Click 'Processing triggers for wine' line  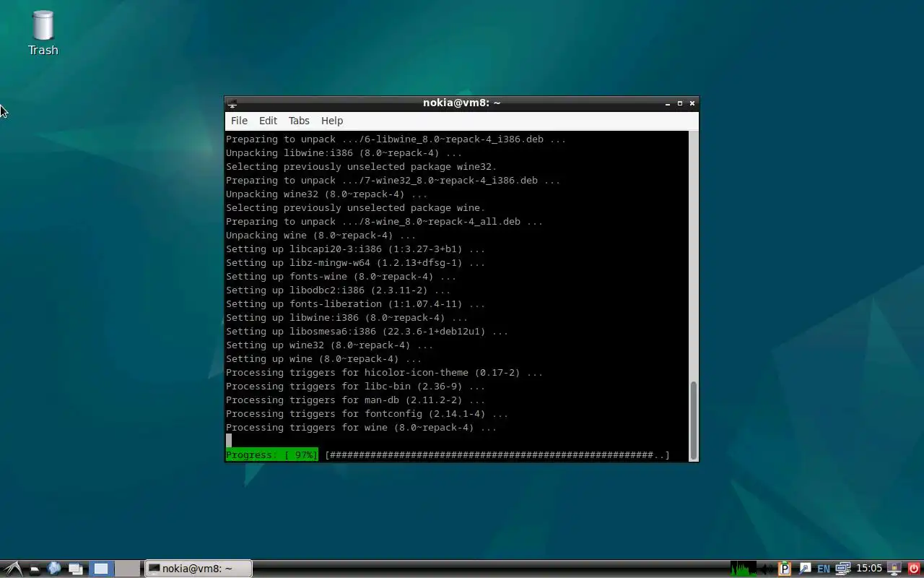tap(362, 428)
